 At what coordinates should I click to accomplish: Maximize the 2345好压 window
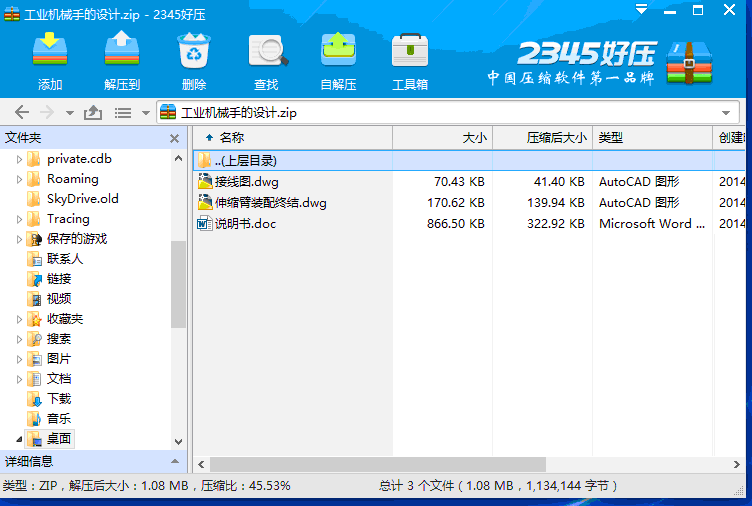click(x=698, y=10)
